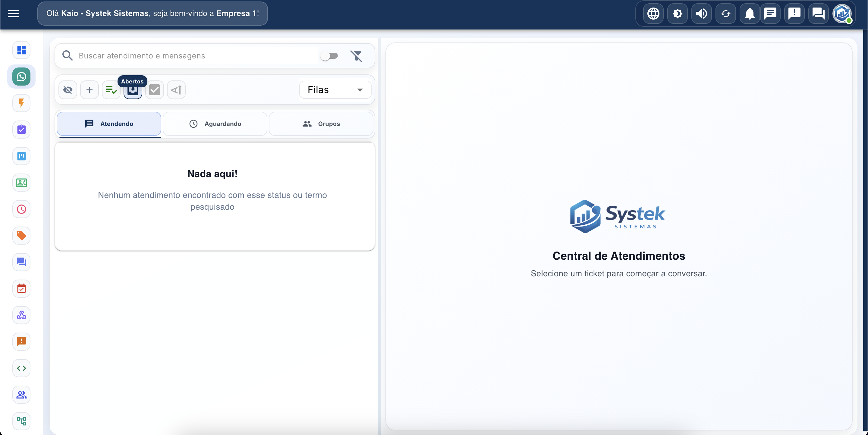Image resolution: width=868 pixels, height=435 pixels.
Task: Open the announcement exclamation header icon
Action: [794, 14]
